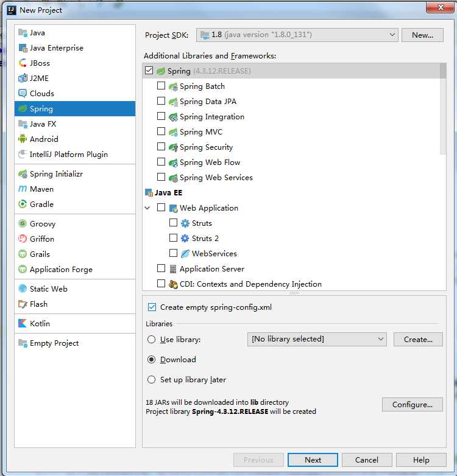Screen dimensions: 457x476
Task: Click the CDI Contexts and Dependency Injection icon
Action: pos(173,284)
